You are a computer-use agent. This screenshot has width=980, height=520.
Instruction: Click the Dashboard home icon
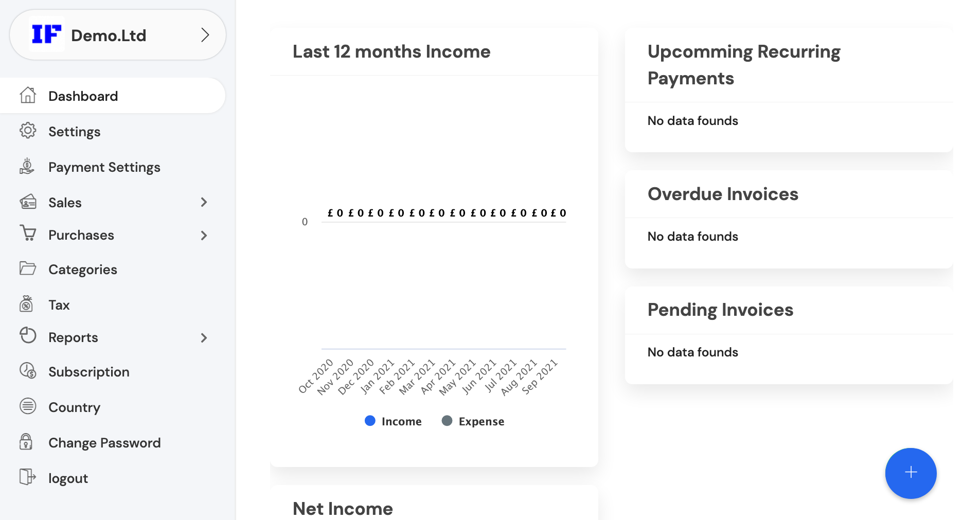pyautogui.click(x=28, y=95)
